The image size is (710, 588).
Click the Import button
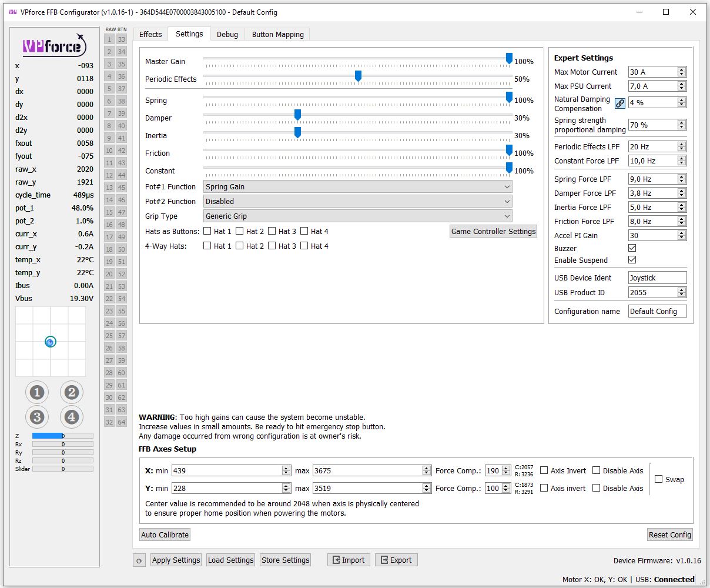point(349,560)
